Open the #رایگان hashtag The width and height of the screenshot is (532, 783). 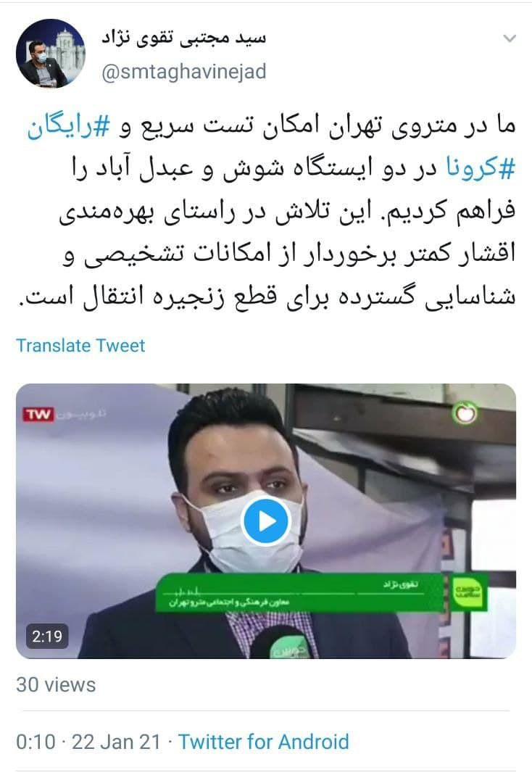click(x=68, y=127)
